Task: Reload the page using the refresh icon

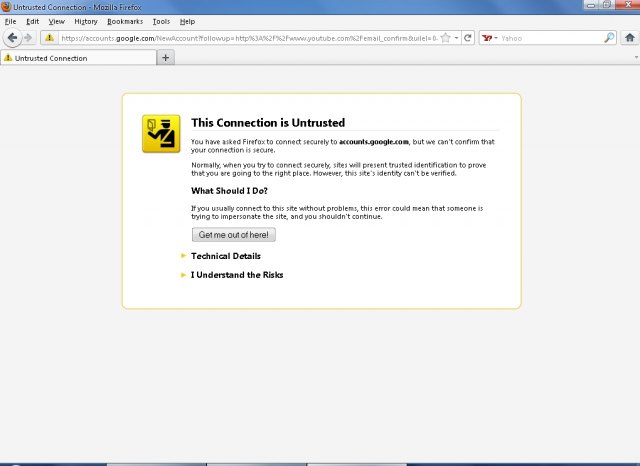Action: [x=468, y=38]
